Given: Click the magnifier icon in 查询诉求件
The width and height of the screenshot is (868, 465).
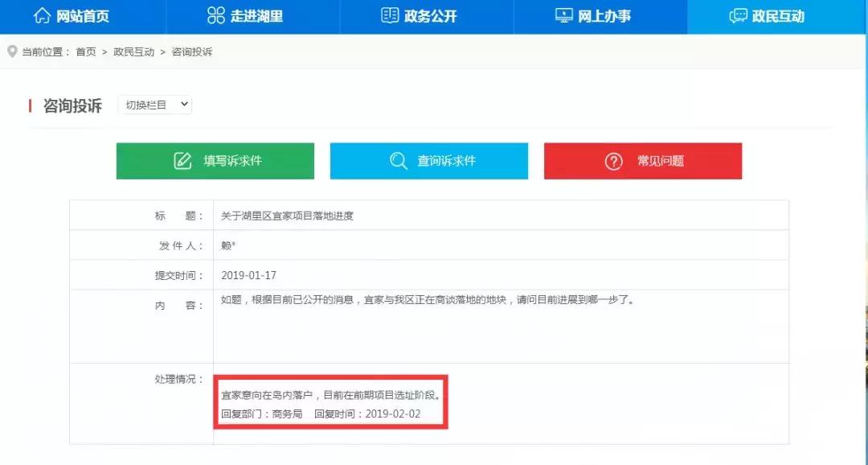Looking at the screenshot, I should point(398,161).
